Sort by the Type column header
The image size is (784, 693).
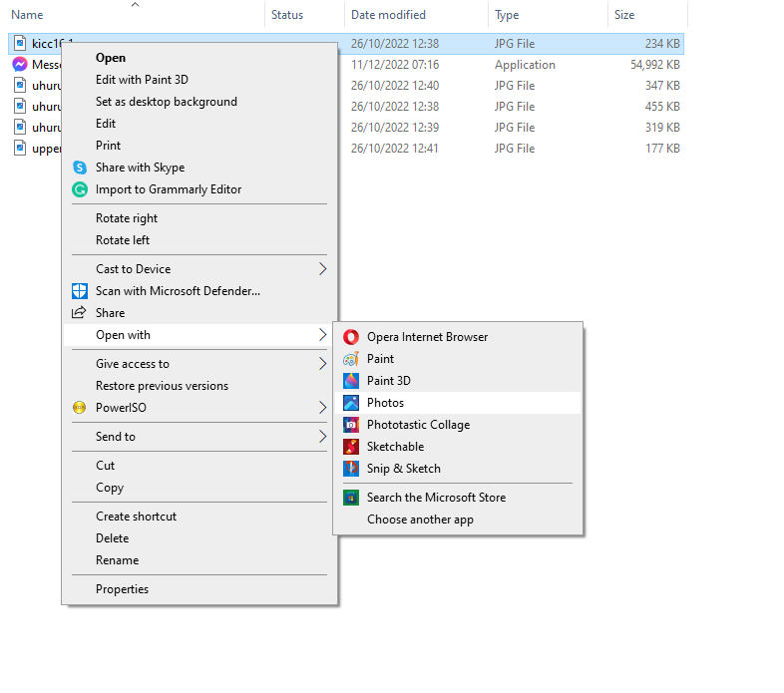point(507,16)
